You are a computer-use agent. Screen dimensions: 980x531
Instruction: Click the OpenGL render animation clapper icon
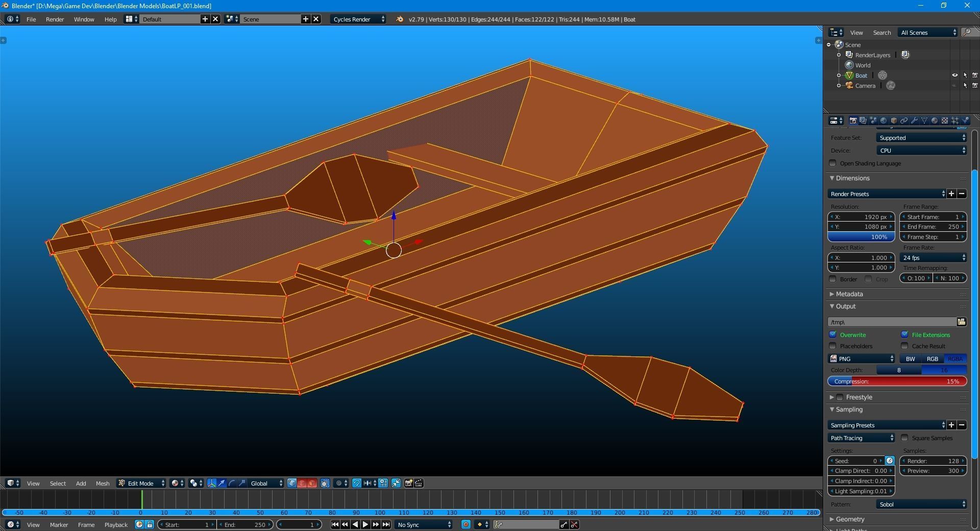tap(419, 483)
